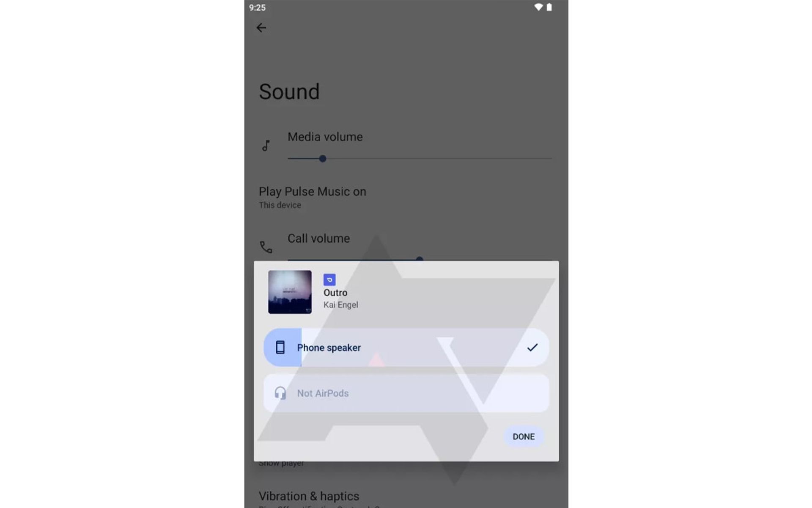
Task: Drag the Media volume slider right
Action: tap(322, 158)
